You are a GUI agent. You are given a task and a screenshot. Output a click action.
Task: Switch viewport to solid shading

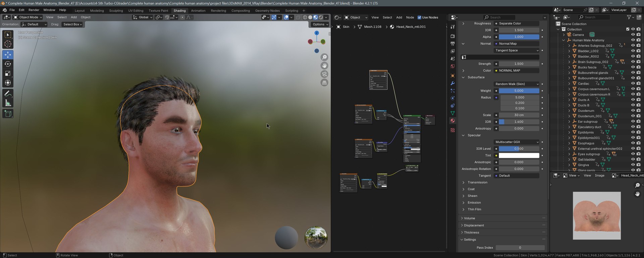pyautogui.click(x=310, y=17)
